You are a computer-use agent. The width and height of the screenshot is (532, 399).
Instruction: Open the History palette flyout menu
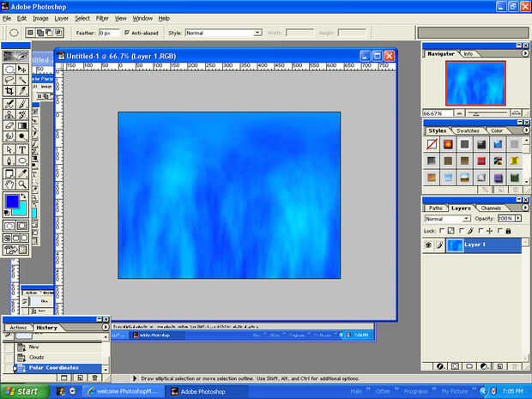coord(106,327)
